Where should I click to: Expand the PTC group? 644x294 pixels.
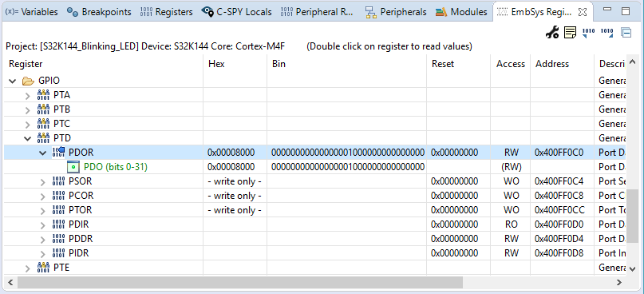point(27,125)
